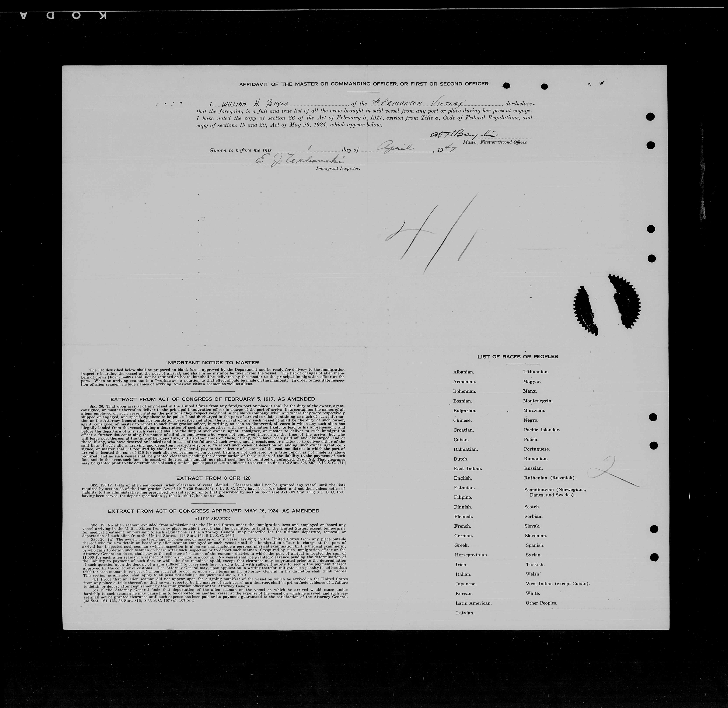Screen dimensions: 728x708
Task: Click 'Serbian.' entry
Action: coord(534,517)
